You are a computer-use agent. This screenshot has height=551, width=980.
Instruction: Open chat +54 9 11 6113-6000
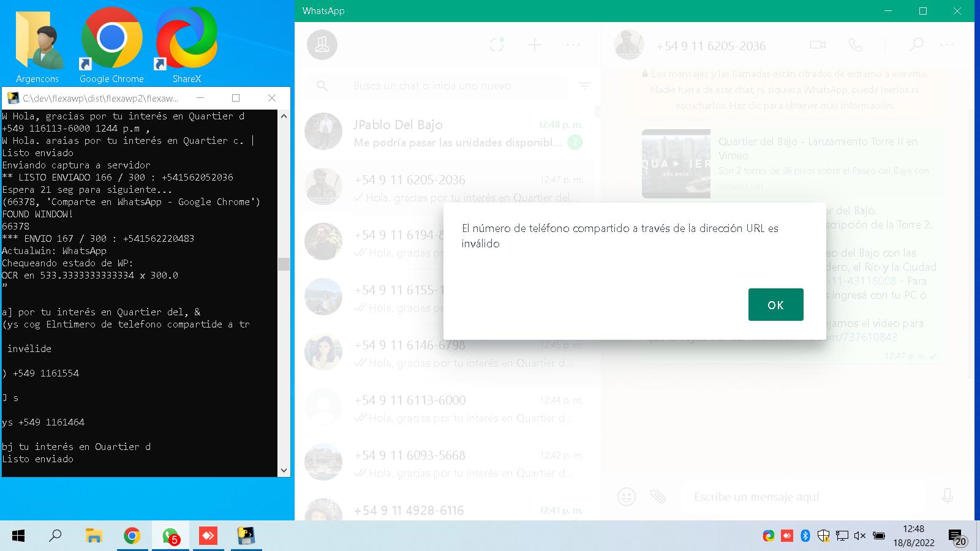tap(445, 408)
